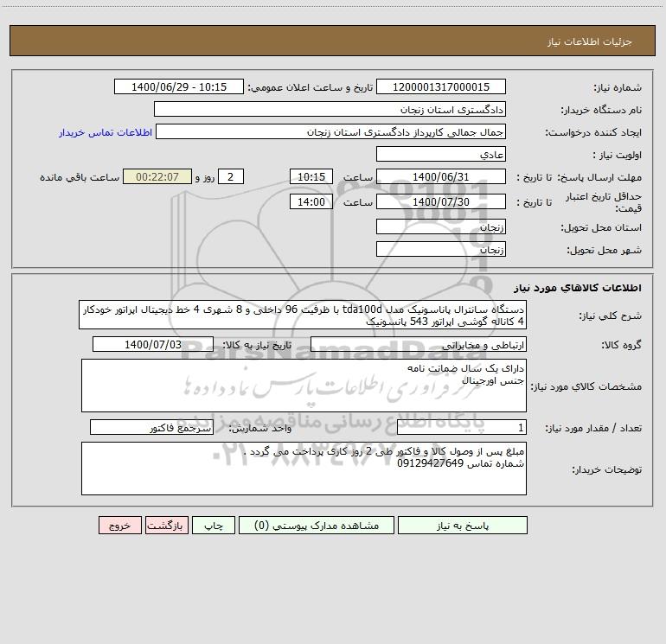666x644 pixels.
Task: Click the label 'تاریخ نیاز به کالا:'
Action: (x=257, y=345)
